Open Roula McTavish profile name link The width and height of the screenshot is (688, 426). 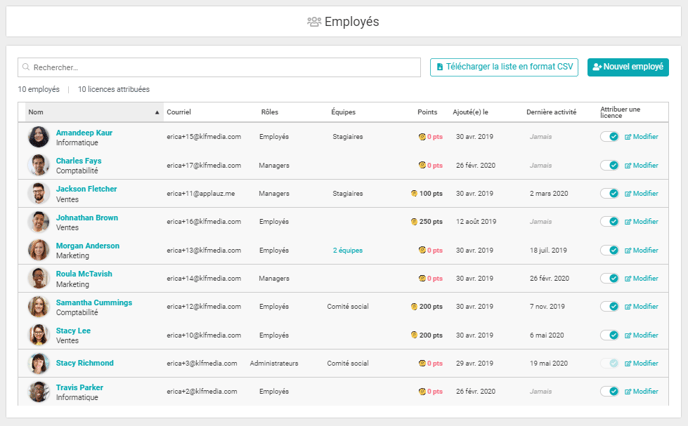pyautogui.click(x=84, y=274)
